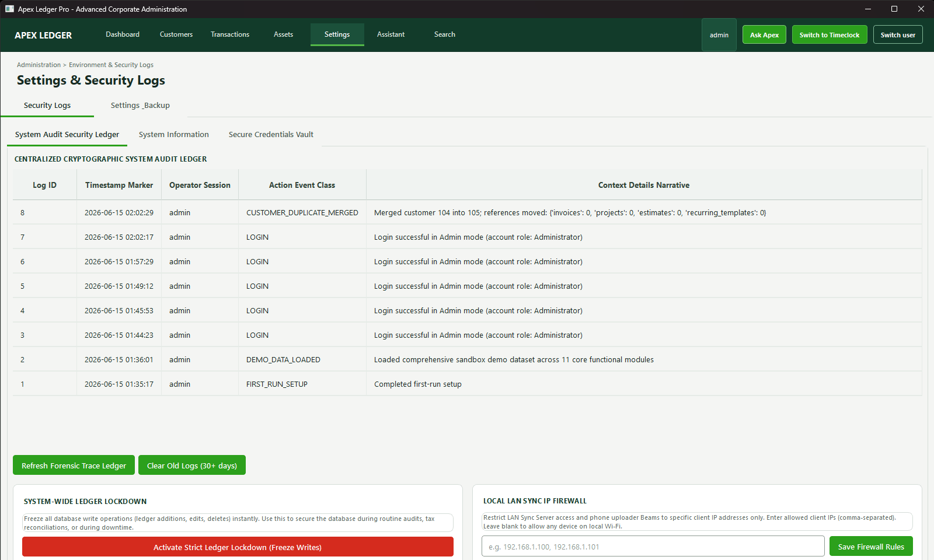Image resolution: width=934 pixels, height=560 pixels.
Task: Focus the allowed client IPs input field
Action: [x=653, y=547]
